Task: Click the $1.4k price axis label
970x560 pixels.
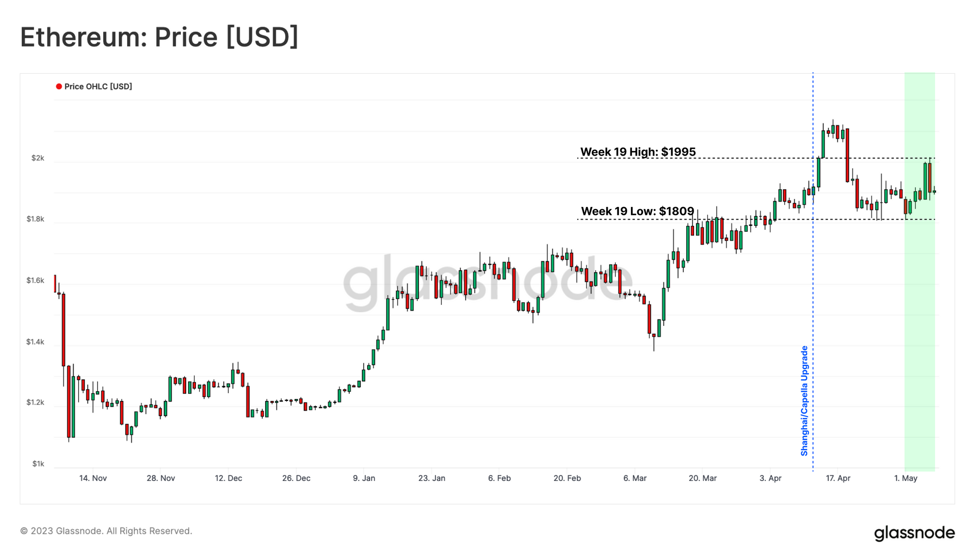Action: [x=35, y=342]
